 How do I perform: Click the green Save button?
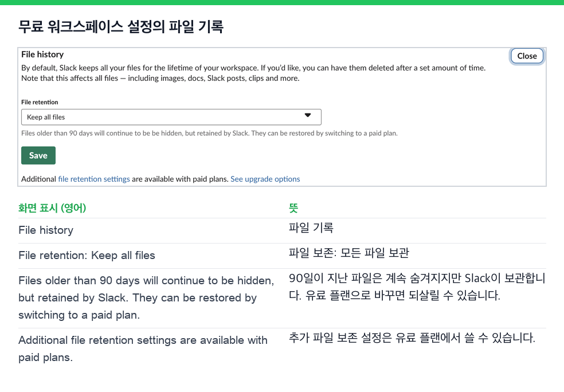click(38, 155)
